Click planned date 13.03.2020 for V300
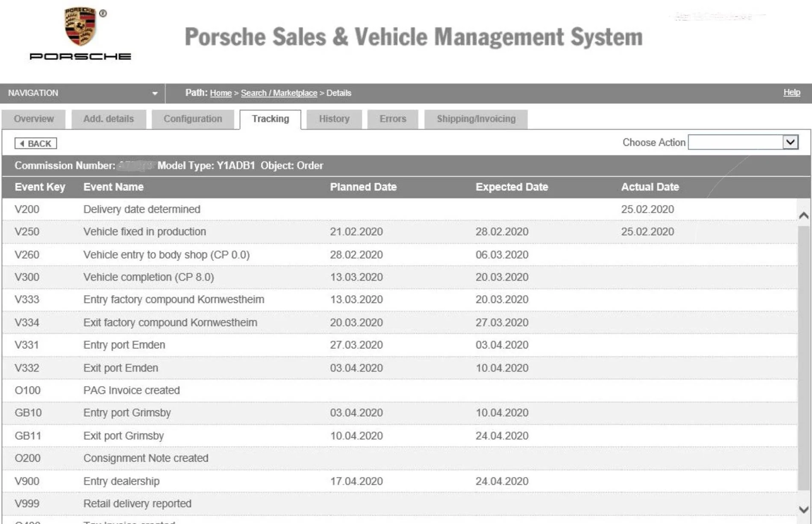 click(356, 277)
